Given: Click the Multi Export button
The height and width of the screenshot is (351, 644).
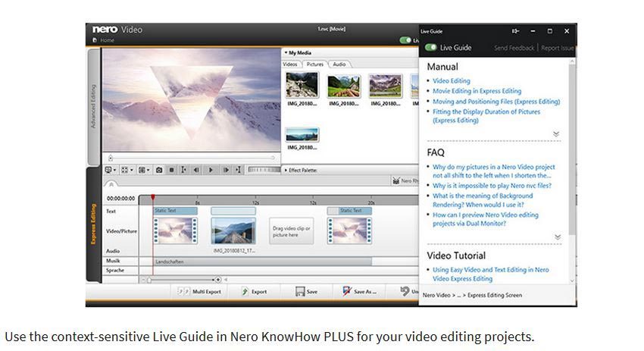Looking at the screenshot, I should 199,291.
